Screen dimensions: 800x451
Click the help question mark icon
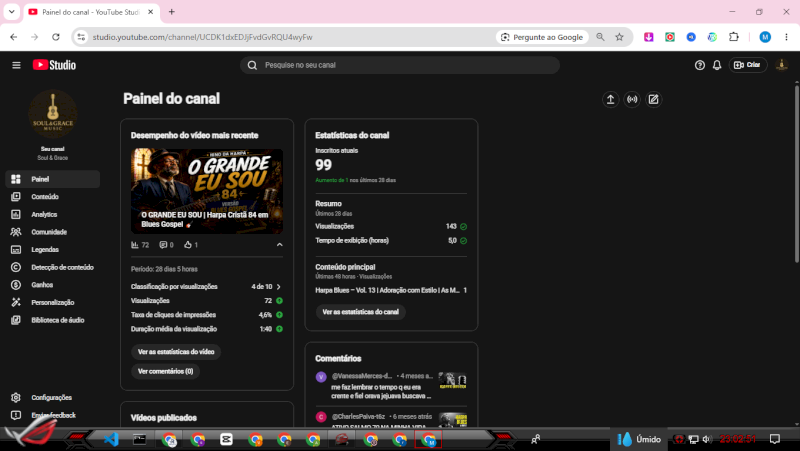pos(700,65)
